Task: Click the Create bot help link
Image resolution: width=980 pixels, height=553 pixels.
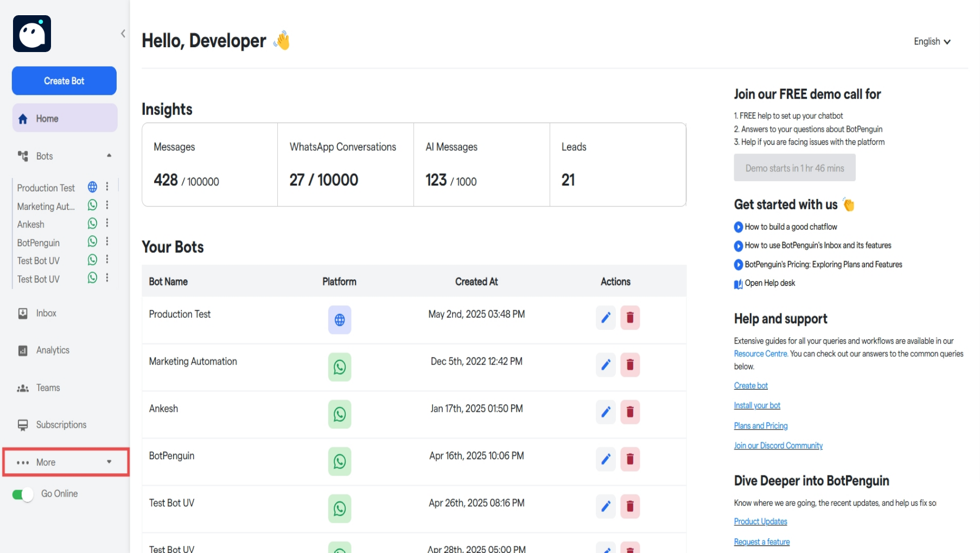Action: click(751, 386)
